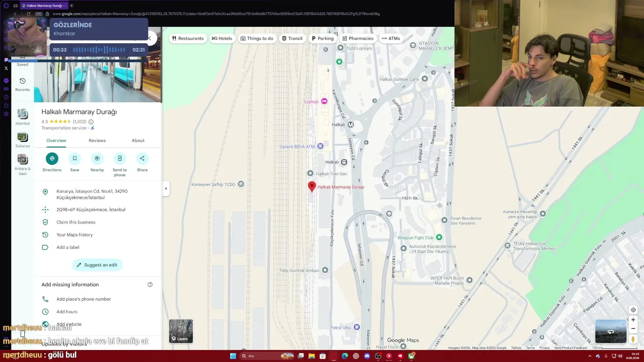Select the Garanti BBVA ATM map marker

tap(320, 146)
